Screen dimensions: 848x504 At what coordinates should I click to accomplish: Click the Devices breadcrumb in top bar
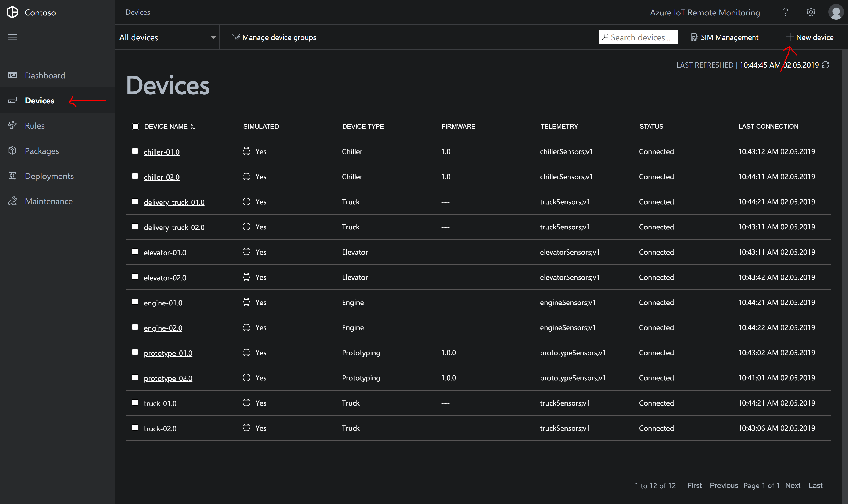pyautogui.click(x=138, y=12)
